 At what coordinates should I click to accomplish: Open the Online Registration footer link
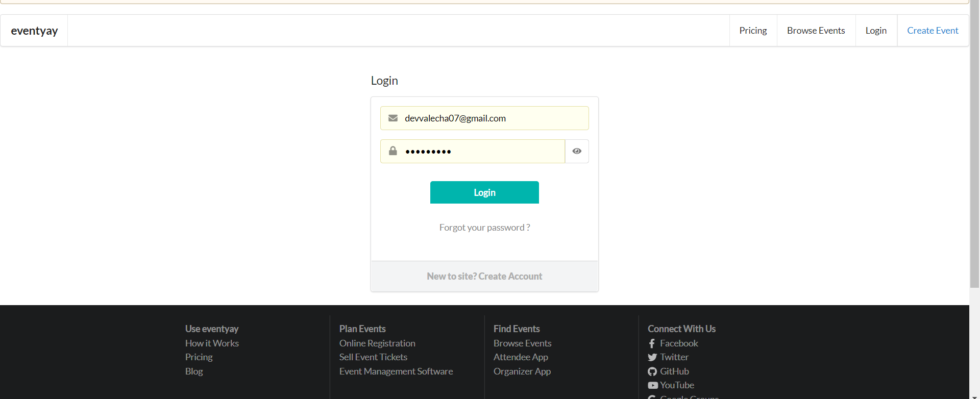click(377, 343)
